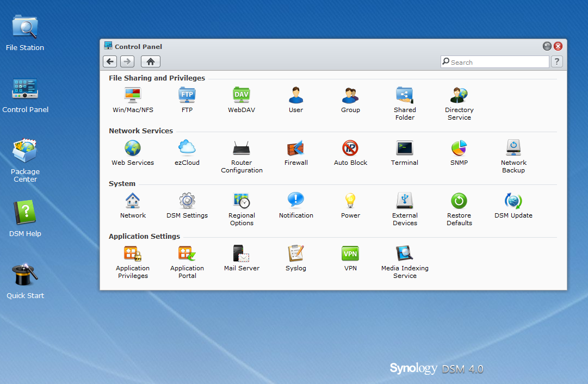Go forward with the right arrow button
Viewport: 588px width, 384px height.
point(127,61)
